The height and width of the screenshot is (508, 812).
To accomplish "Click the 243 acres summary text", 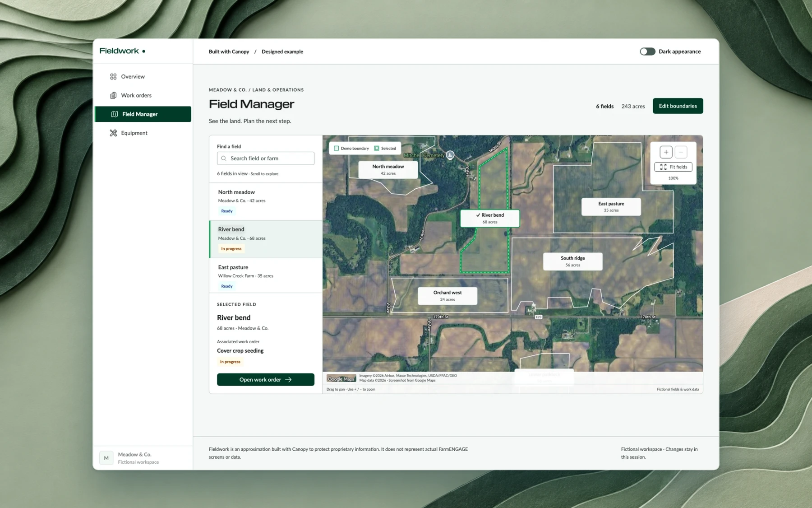I will [633, 106].
